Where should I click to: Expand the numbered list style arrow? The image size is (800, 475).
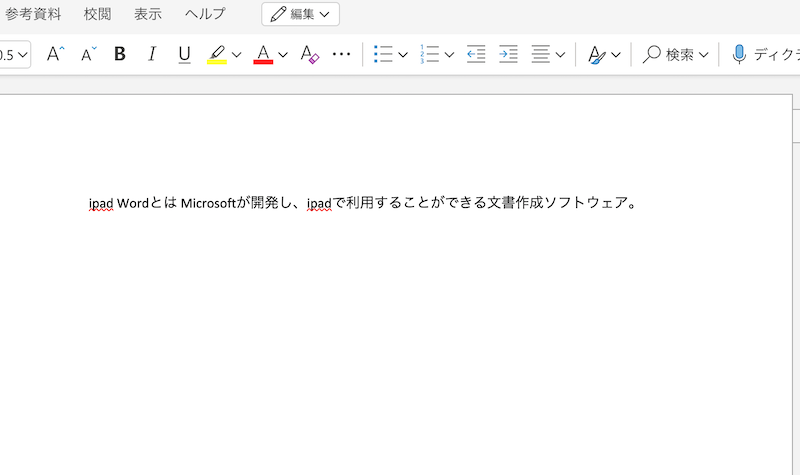tap(449, 55)
